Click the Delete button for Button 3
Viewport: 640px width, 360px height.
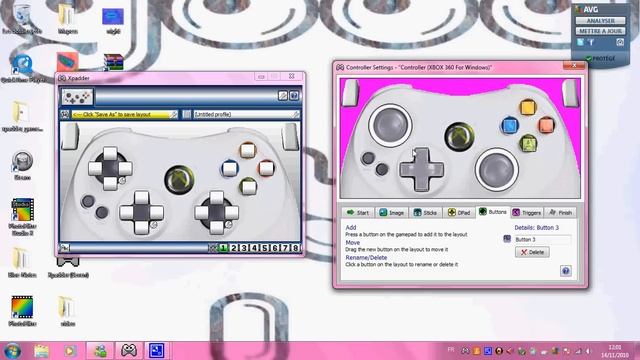pyautogui.click(x=532, y=252)
